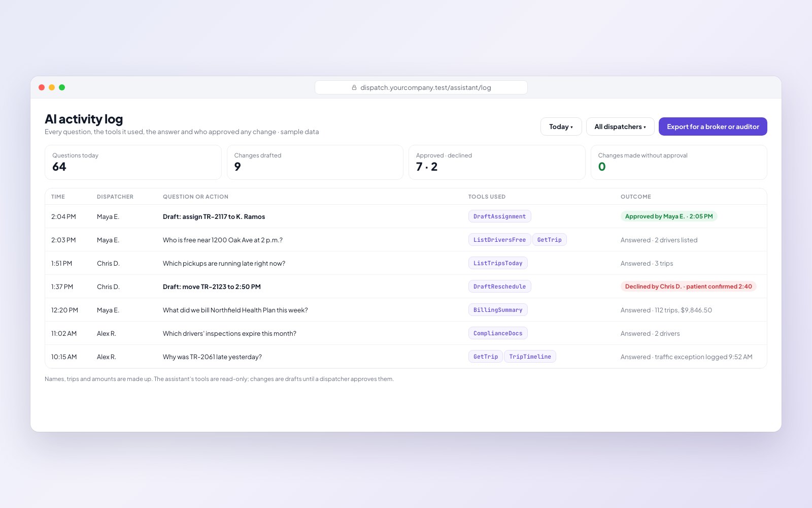Click 'Answered · traffic exception logged 9:52 AM'

pyautogui.click(x=687, y=357)
